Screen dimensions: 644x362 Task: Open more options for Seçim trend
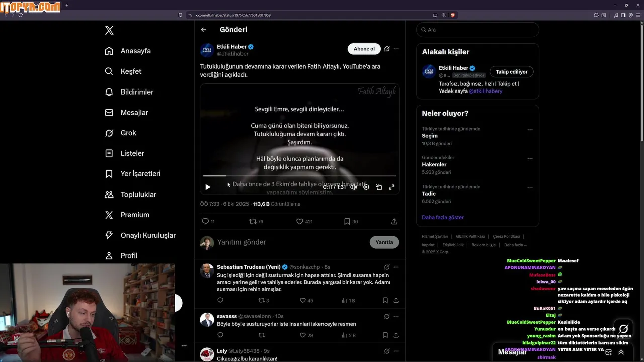point(530,130)
